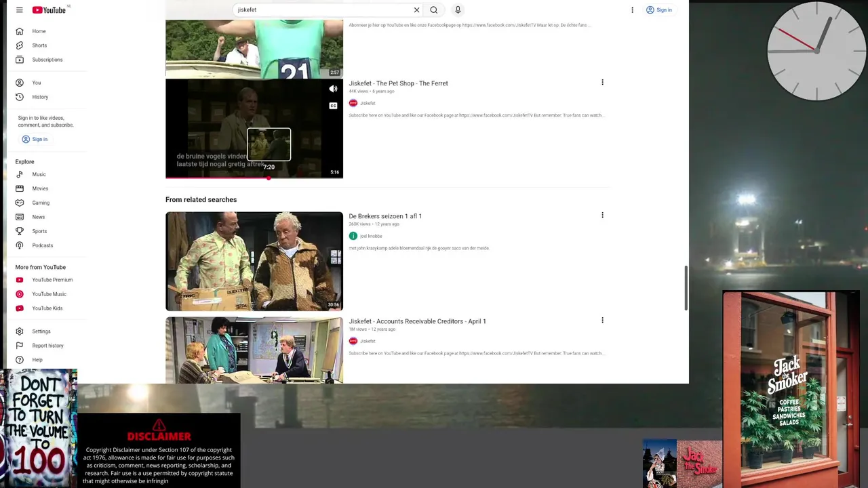Screen dimensions: 868x488
Task: Open De Brekers seizoen 1 afl 1 title
Action: coord(385,216)
